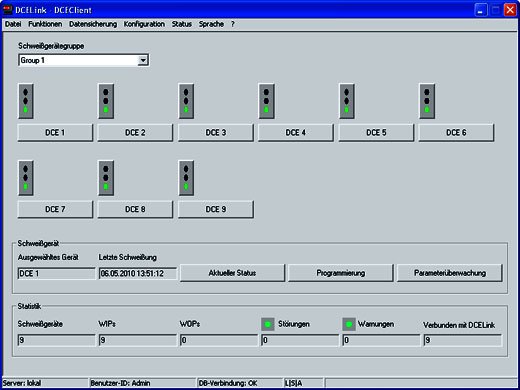
Task: Click the WOPs value field
Action: pos(219,340)
